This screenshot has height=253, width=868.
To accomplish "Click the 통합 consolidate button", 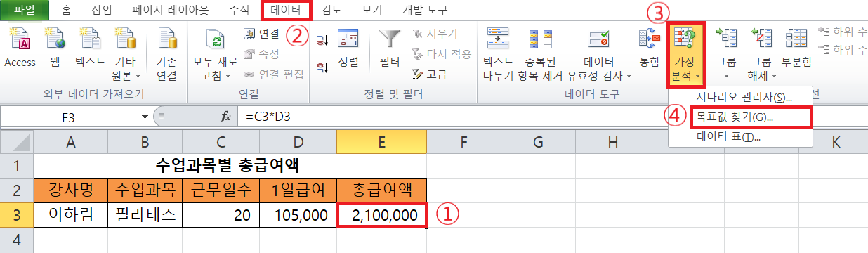I will coord(649,48).
